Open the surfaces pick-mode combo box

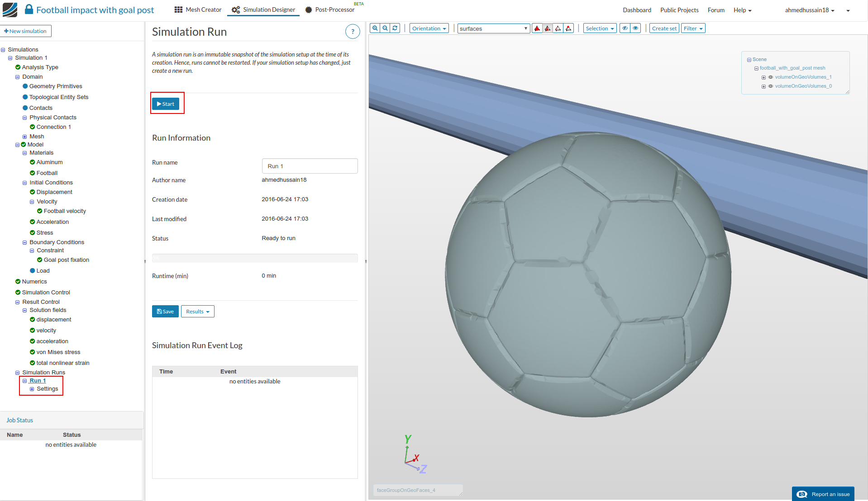(493, 28)
